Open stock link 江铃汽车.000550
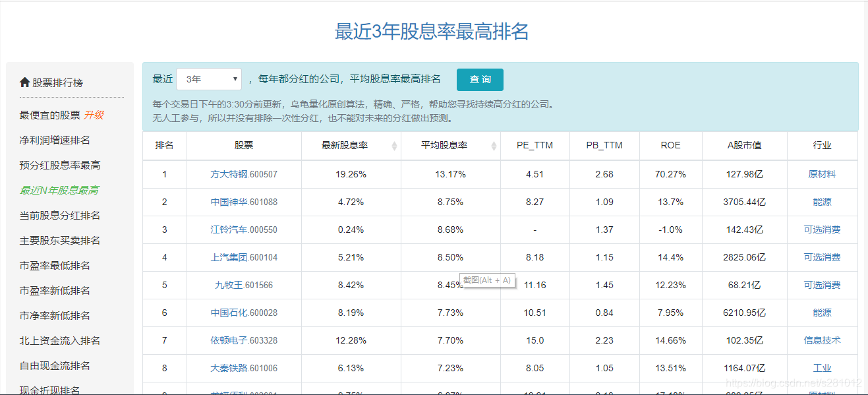 point(244,229)
